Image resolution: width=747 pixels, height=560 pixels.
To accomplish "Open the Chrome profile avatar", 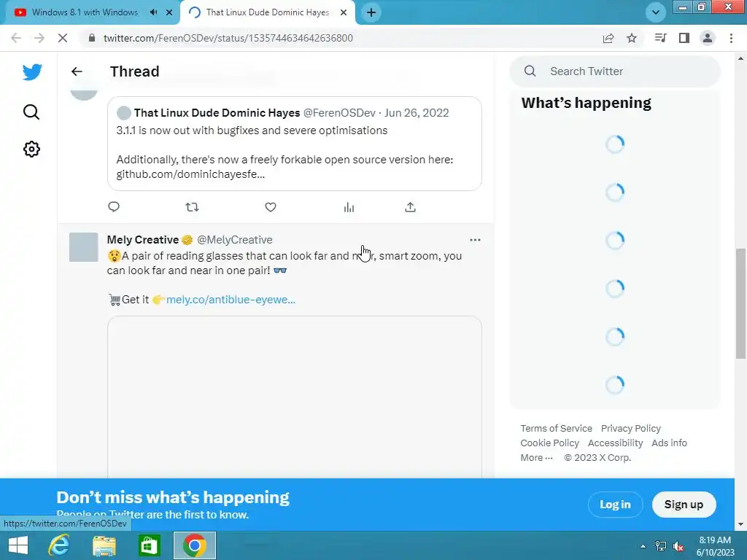I will click(x=708, y=38).
